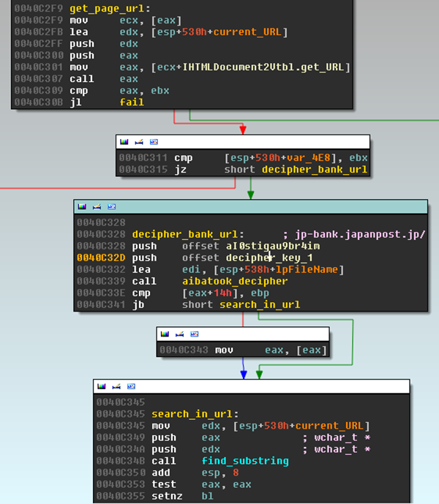Click color icon in the search_in_url node header
The height and width of the screenshot is (504, 439).
pyautogui.click(x=101, y=386)
